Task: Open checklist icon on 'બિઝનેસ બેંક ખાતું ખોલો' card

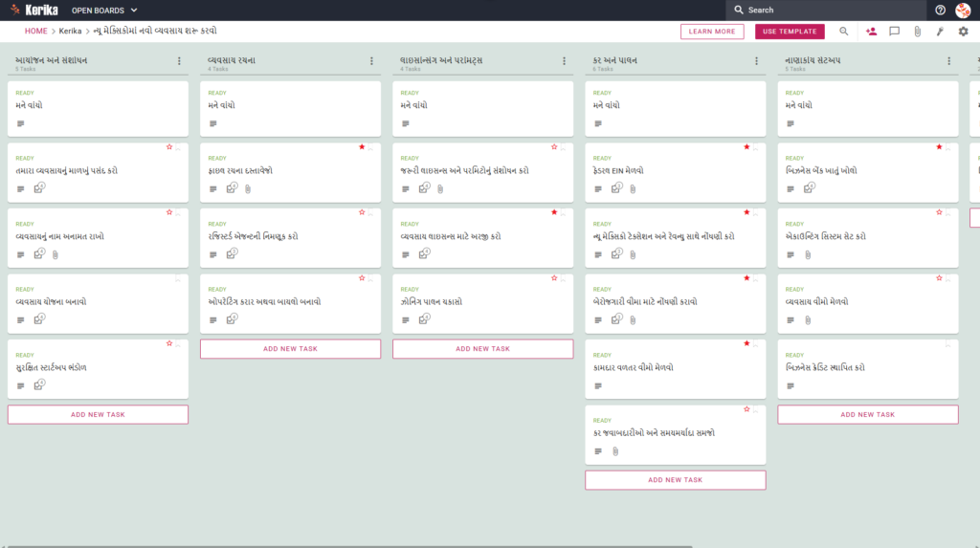Action: coord(810,187)
